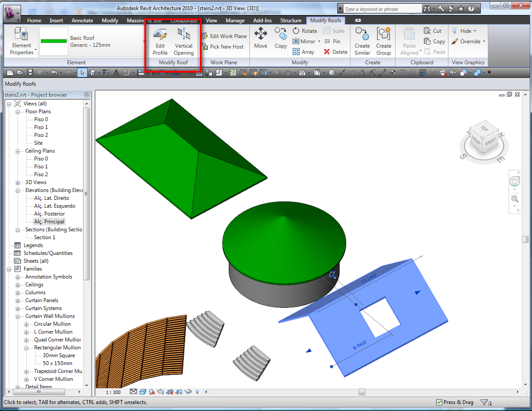Screen dimensions: 532x411
Task: Select the Move tool
Action: tap(261, 37)
